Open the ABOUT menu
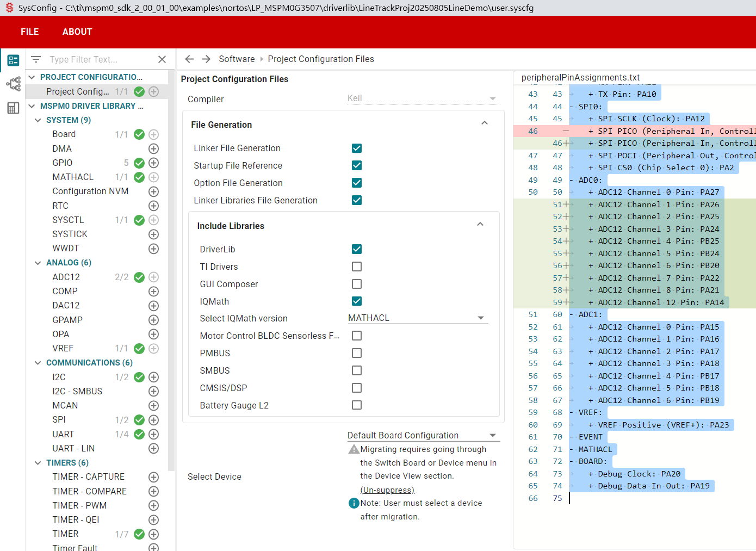Screen dimensions: 756x551 (77, 32)
